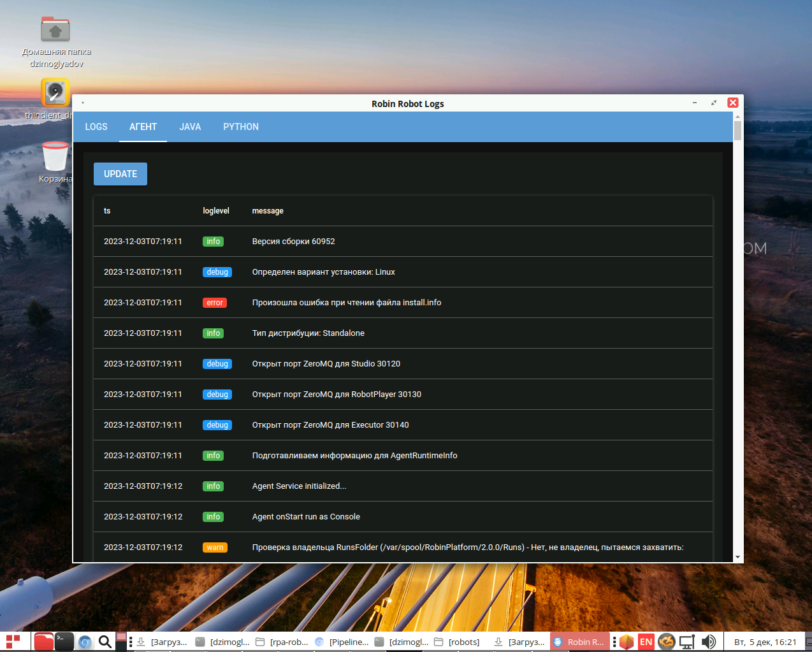Image resolution: width=812 pixels, height=652 pixels.
Task: Click the UPDATE button
Action: [x=120, y=174]
